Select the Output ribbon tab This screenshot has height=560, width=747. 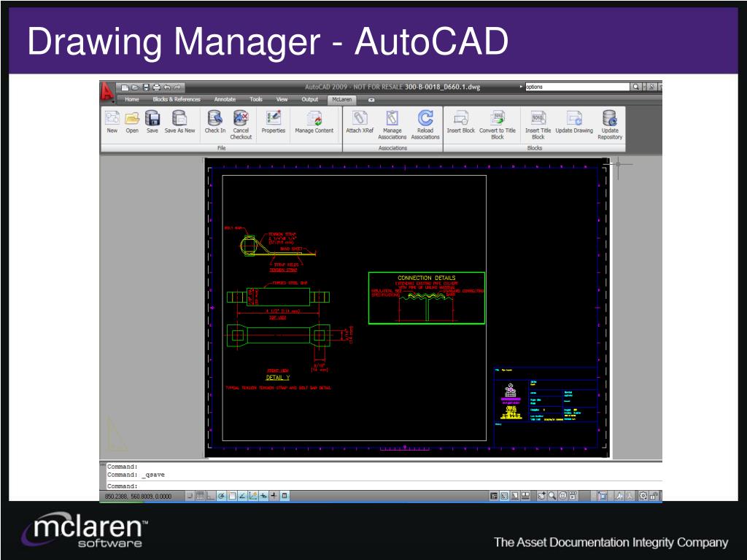309,99
